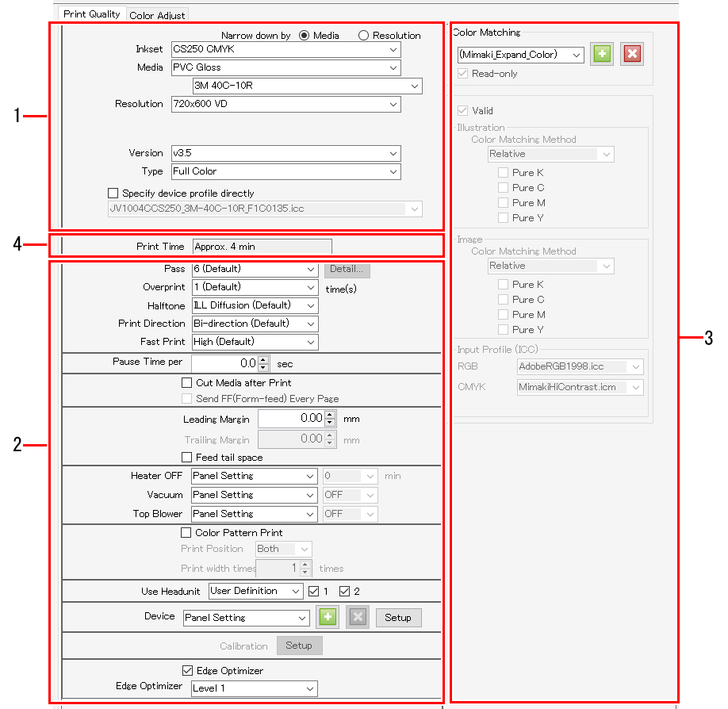Enable Color Pattern Print
728x709 pixels.
[x=186, y=532]
